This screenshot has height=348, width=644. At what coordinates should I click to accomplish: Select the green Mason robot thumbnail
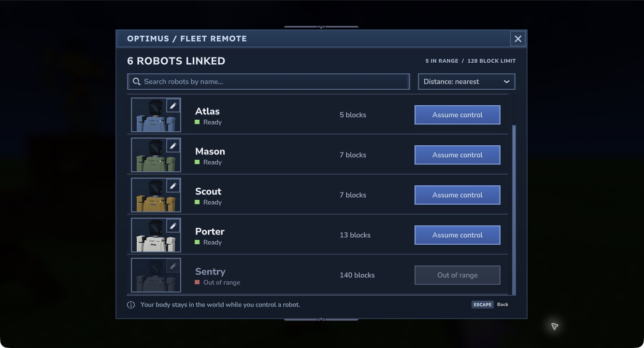(156, 155)
